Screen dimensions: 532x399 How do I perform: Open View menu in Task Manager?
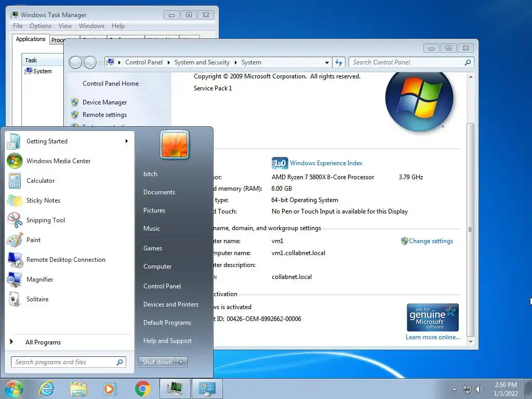[x=65, y=26]
